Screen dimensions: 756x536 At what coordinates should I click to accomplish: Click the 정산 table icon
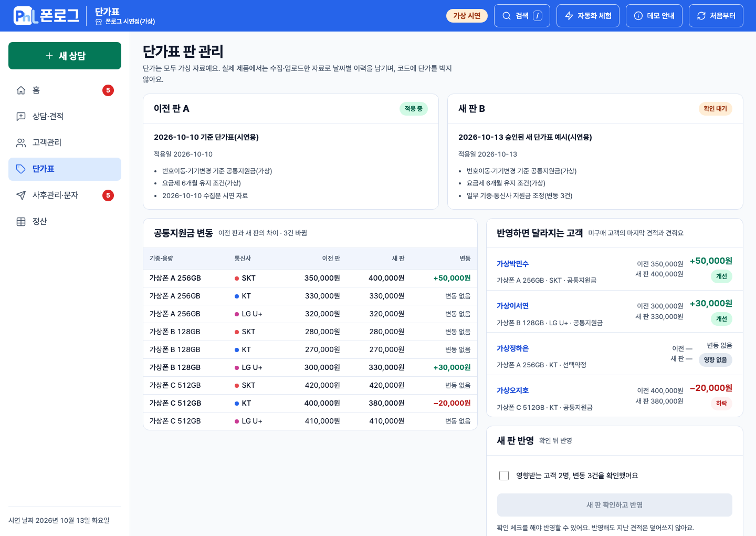21,222
